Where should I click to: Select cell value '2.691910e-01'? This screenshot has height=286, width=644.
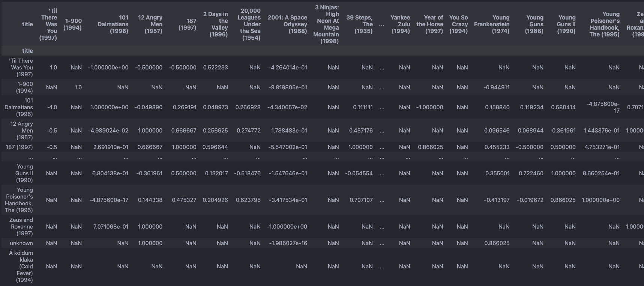point(111,147)
